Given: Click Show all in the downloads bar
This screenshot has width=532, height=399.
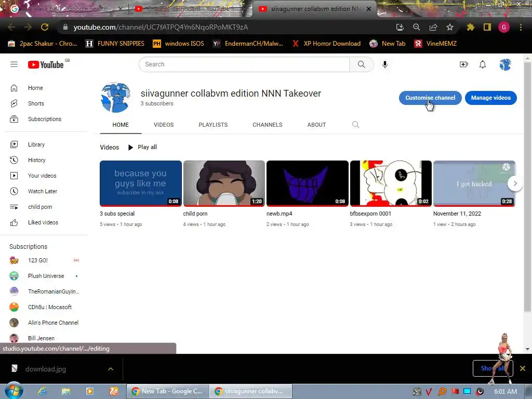Looking at the screenshot, I should tap(493, 368).
